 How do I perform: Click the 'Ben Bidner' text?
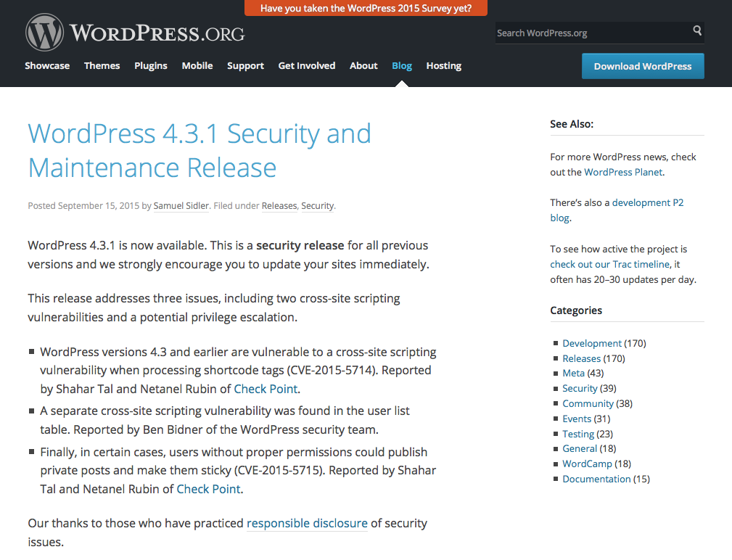click(x=173, y=430)
